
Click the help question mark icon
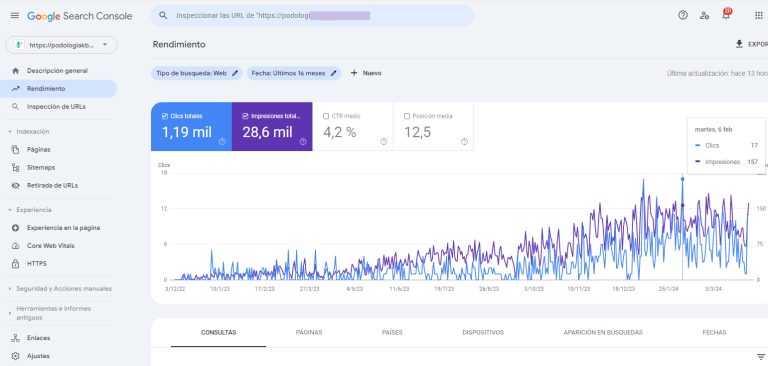683,15
